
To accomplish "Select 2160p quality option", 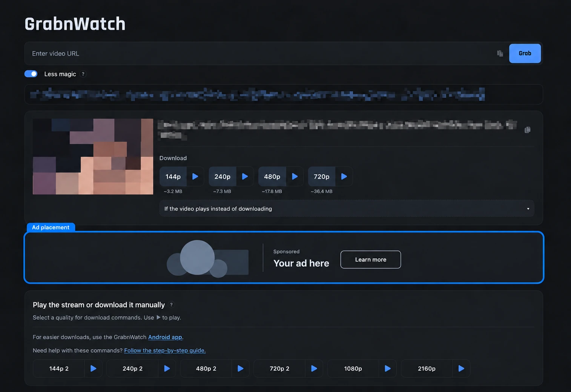I will coord(427,369).
